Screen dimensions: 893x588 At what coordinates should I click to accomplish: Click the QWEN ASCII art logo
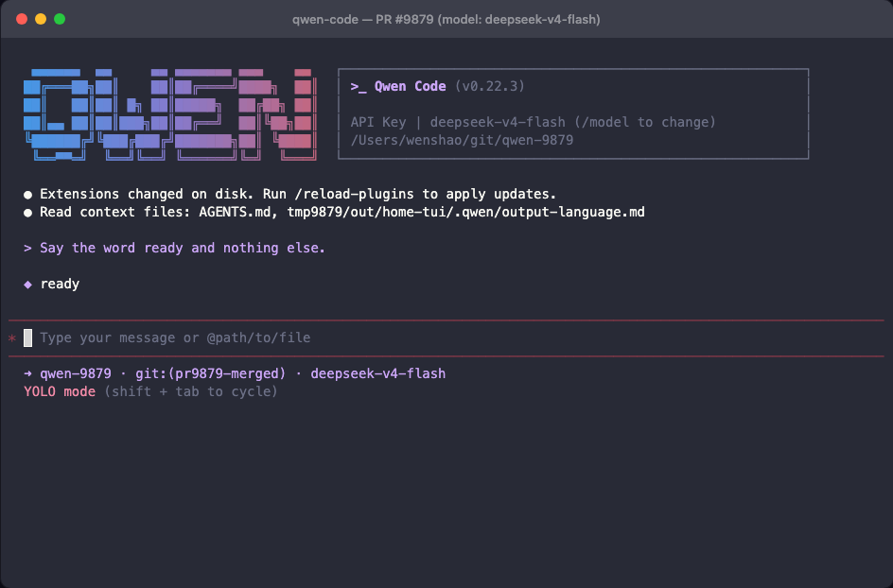169,115
